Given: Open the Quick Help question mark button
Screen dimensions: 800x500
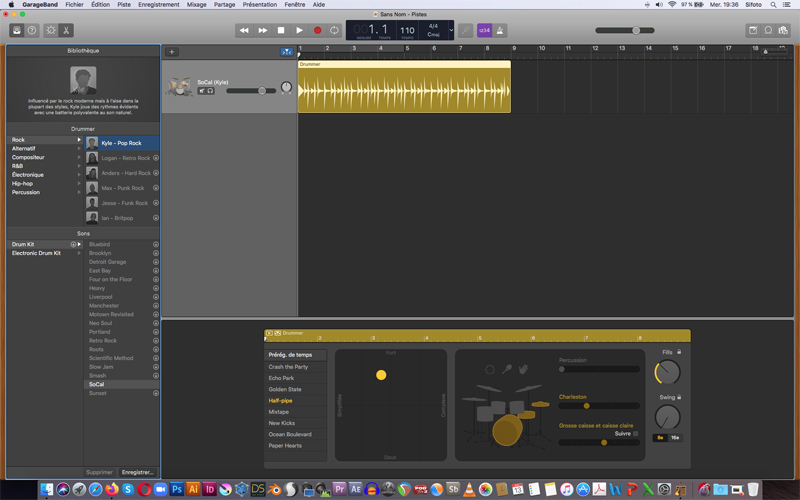Looking at the screenshot, I should click(x=32, y=30).
